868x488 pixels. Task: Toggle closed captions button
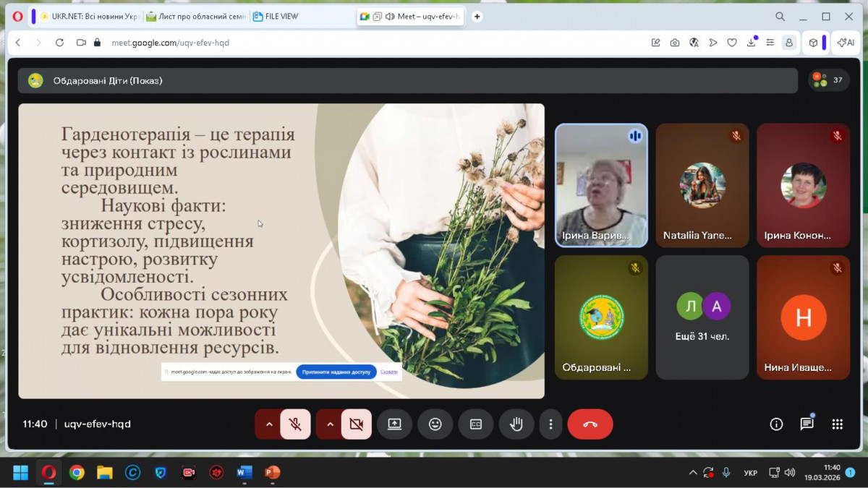pyautogui.click(x=475, y=424)
